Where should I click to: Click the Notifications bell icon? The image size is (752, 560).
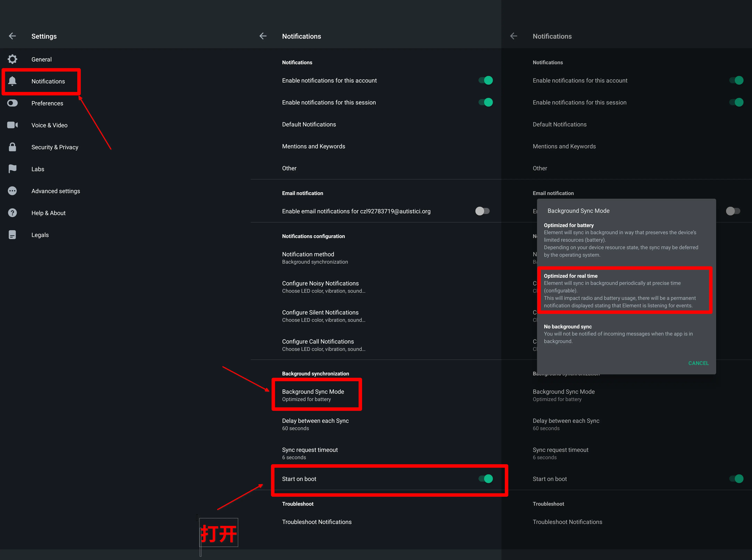click(13, 81)
